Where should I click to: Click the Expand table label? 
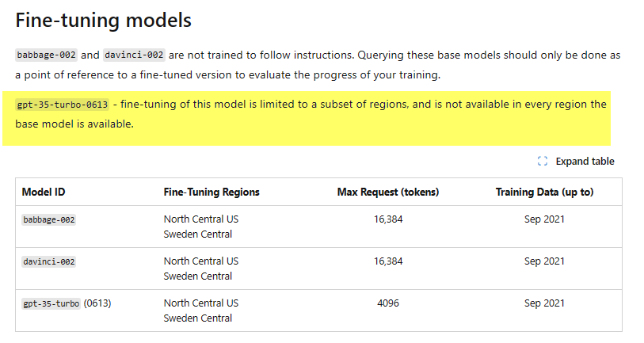pos(585,162)
